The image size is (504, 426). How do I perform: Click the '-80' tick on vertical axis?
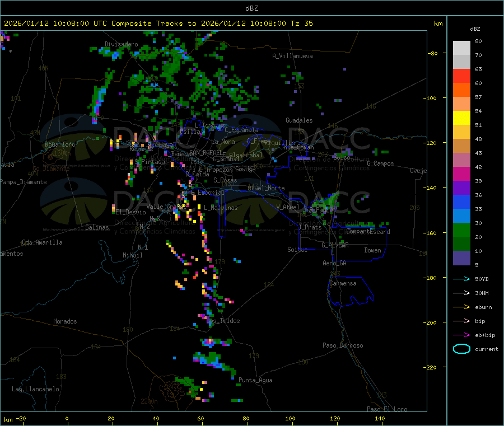click(x=432, y=53)
